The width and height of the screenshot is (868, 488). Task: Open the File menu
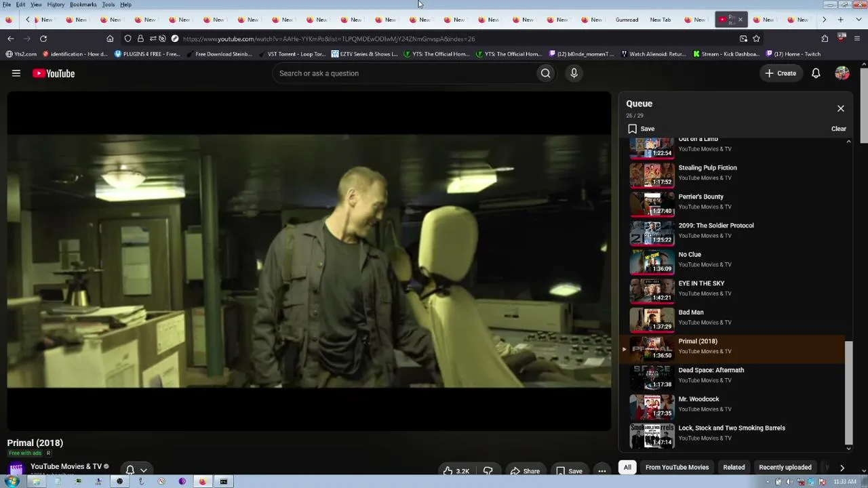[x=6, y=5]
